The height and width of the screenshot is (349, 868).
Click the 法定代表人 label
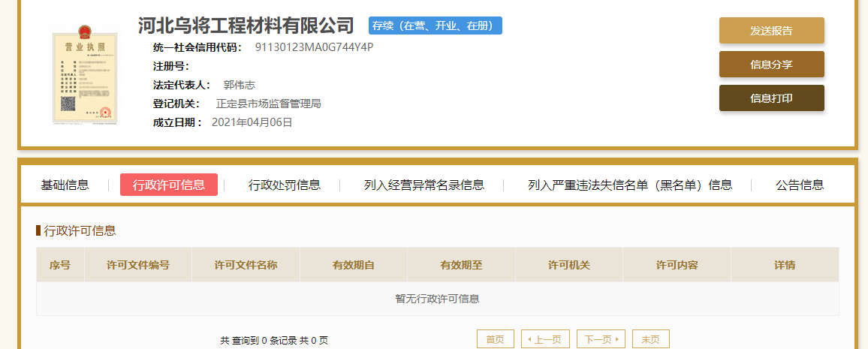tap(182, 85)
